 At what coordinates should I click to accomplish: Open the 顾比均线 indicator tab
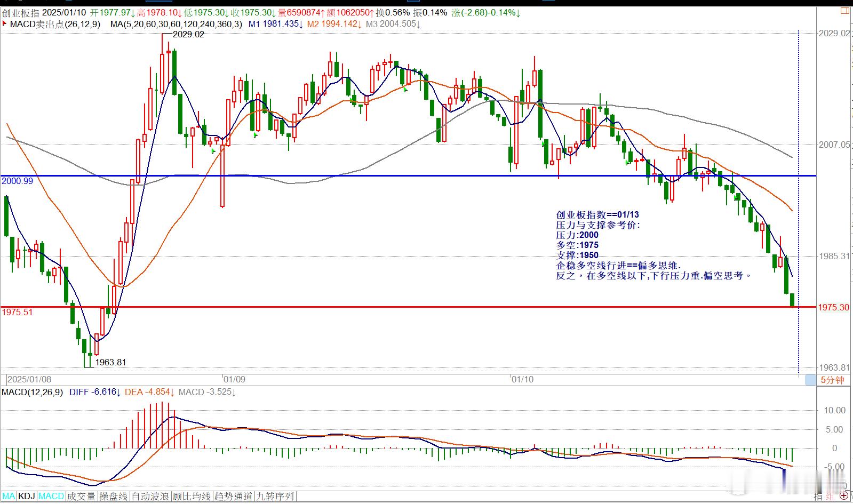point(192,497)
